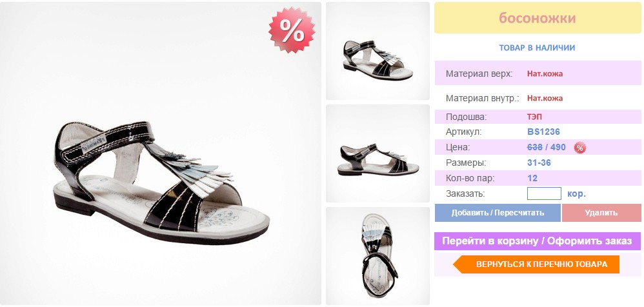Click the discounted price 638 / 490

[547, 147]
